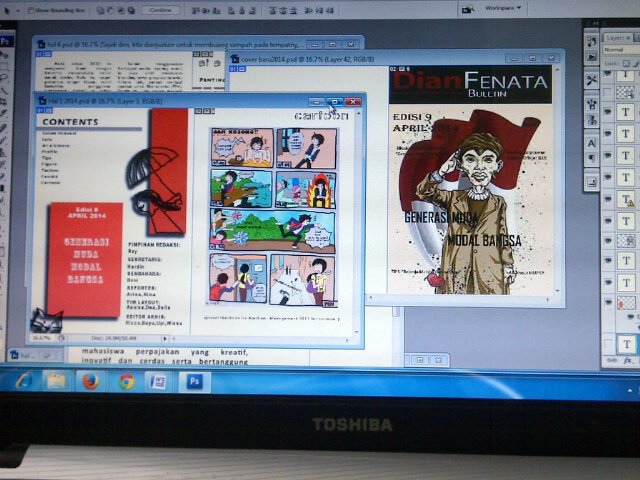Open the Paragraph panel icon

591,158
